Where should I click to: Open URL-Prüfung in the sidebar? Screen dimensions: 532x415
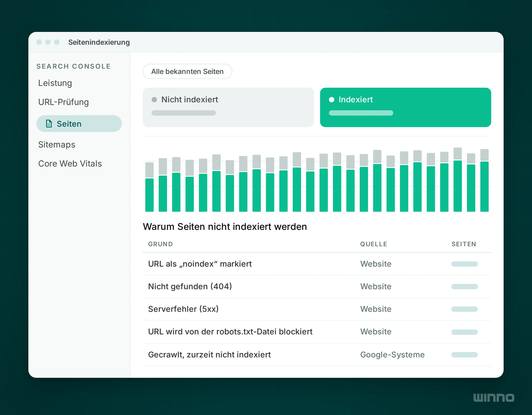pos(64,102)
